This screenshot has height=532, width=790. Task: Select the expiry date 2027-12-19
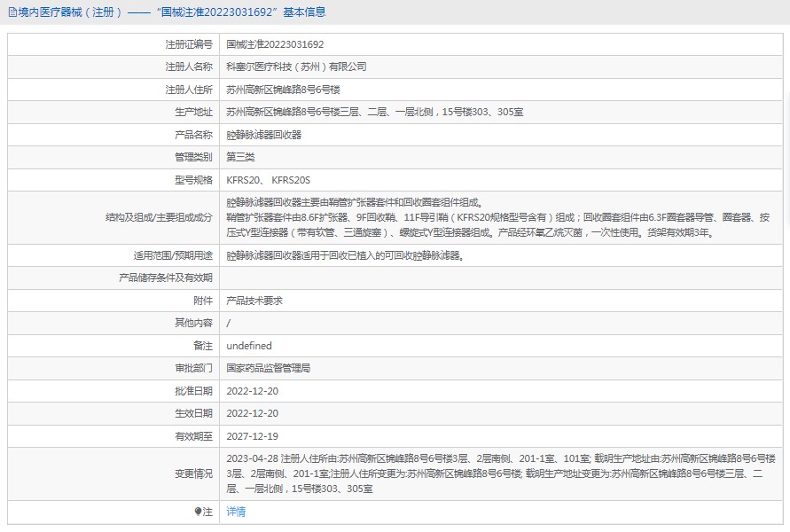tap(253, 436)
